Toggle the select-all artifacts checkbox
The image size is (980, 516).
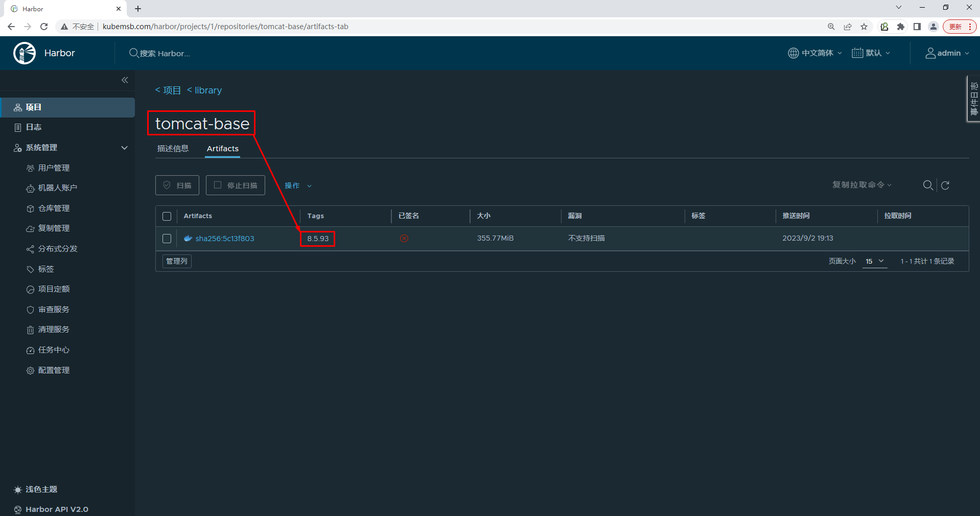click(x=167, y=216)
